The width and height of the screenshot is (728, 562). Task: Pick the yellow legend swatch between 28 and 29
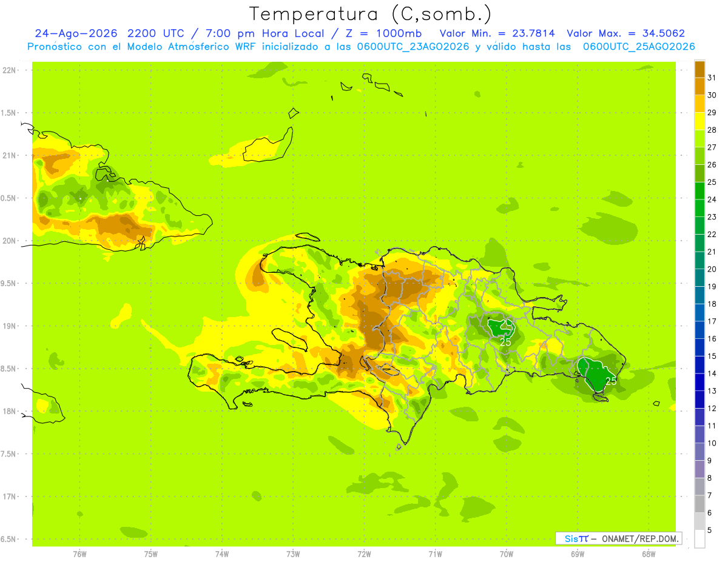(x=699, y=121)
